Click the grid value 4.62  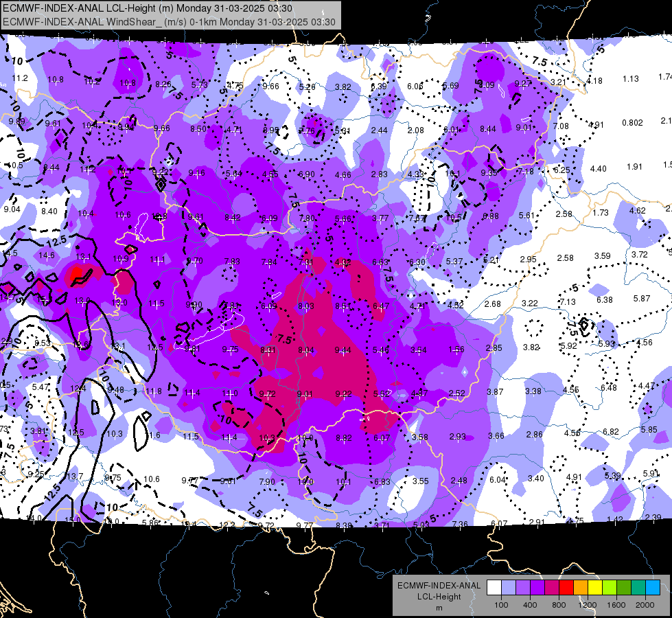click(637, 211)
